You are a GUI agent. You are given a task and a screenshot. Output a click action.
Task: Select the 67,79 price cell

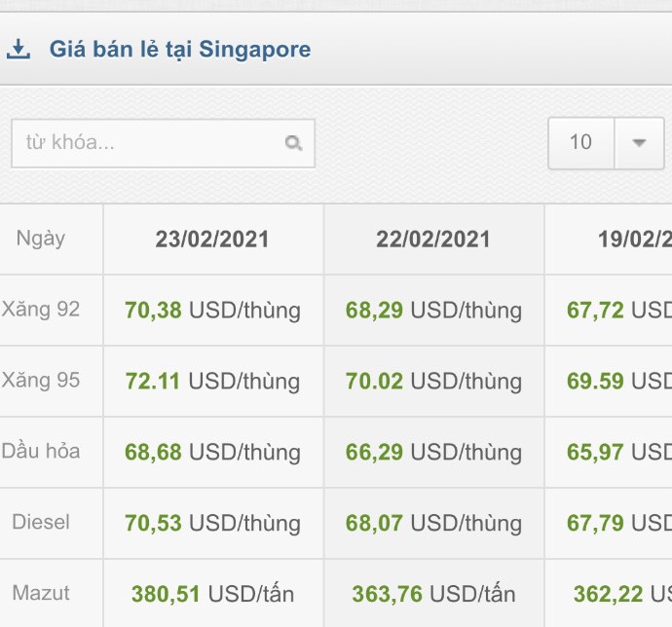pos(609,523)
